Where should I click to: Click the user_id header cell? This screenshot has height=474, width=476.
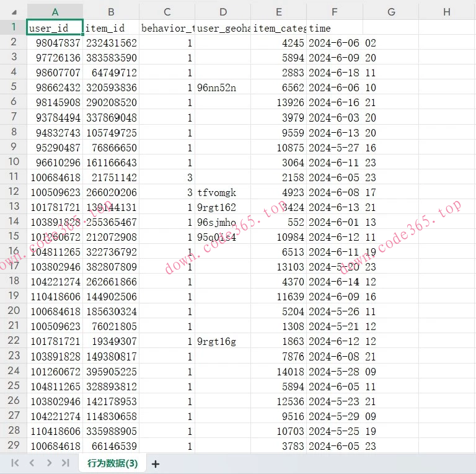pos(55,28)
